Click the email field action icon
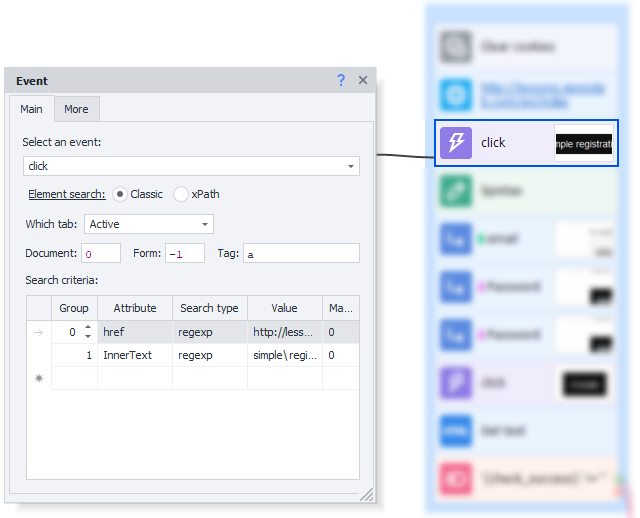 pos(456,239)
